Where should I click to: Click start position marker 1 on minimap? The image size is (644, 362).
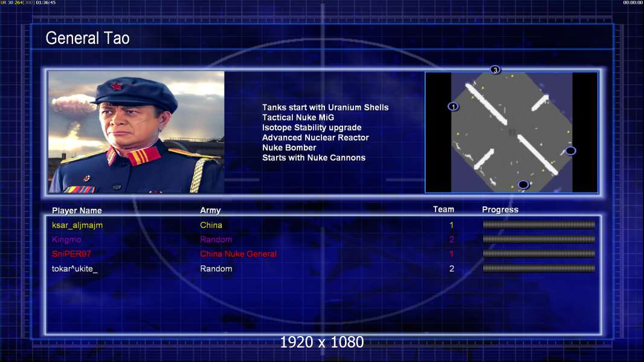tap(453, 107)
